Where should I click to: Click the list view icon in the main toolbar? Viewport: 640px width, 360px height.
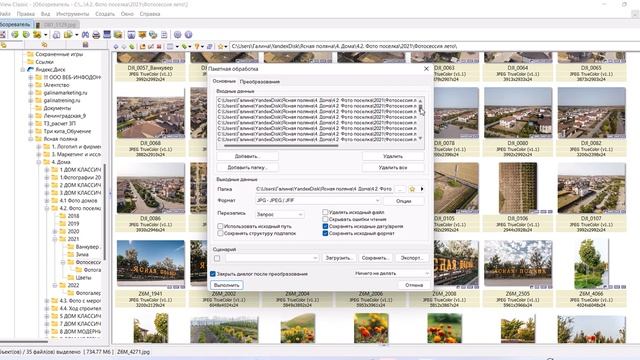[x=164, y=35]
